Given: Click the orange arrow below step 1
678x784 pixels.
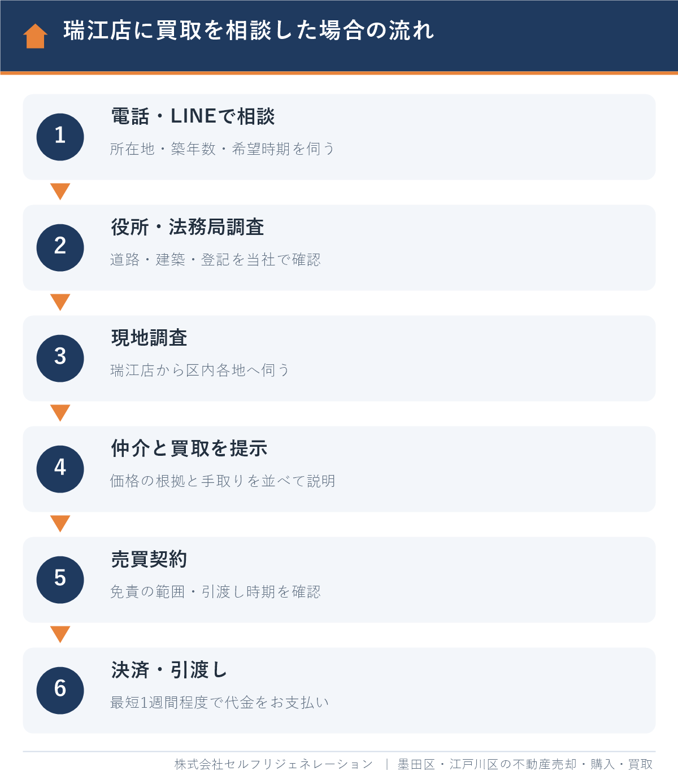Looking at the screenshot, I should point(60,191).
